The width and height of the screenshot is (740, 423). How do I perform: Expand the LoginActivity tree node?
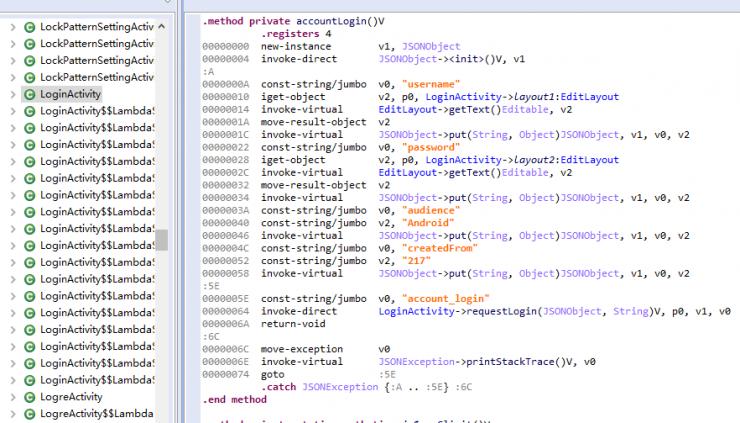click(x=11, y=94)
